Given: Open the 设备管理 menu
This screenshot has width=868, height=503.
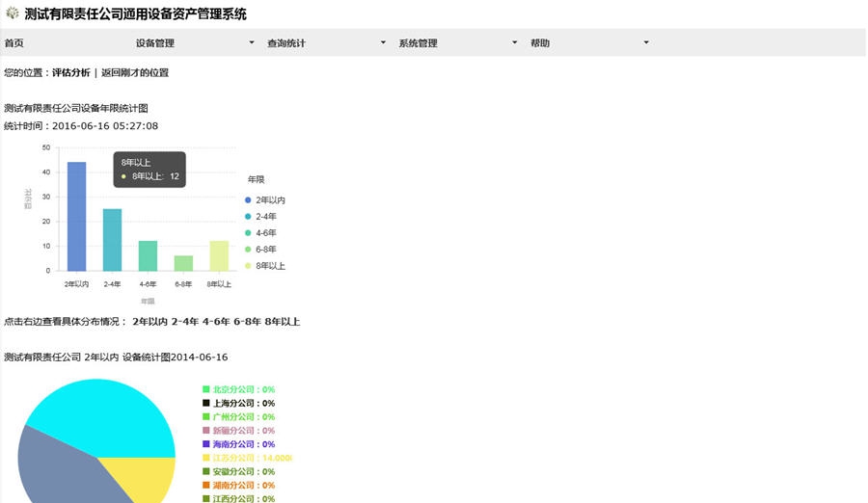Looking at the screenshot, I should coord(155,43).
